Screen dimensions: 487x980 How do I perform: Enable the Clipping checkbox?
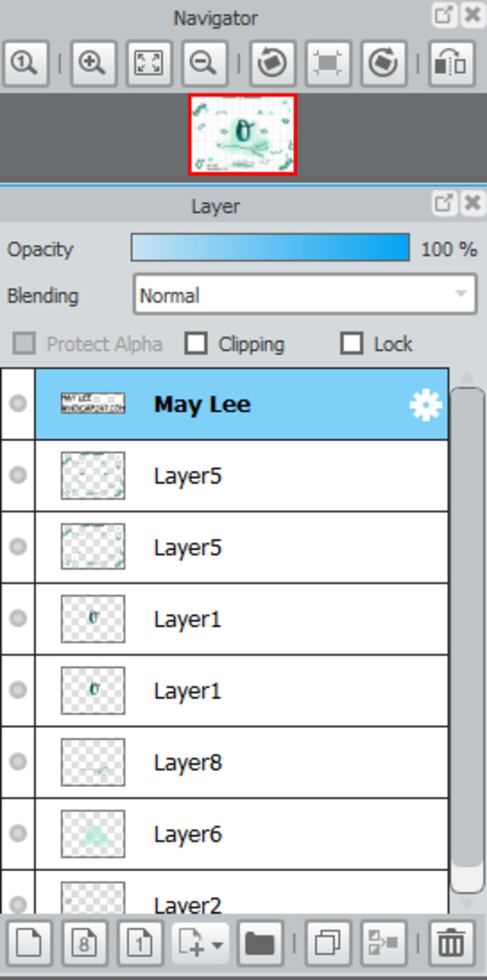[196, 344]
